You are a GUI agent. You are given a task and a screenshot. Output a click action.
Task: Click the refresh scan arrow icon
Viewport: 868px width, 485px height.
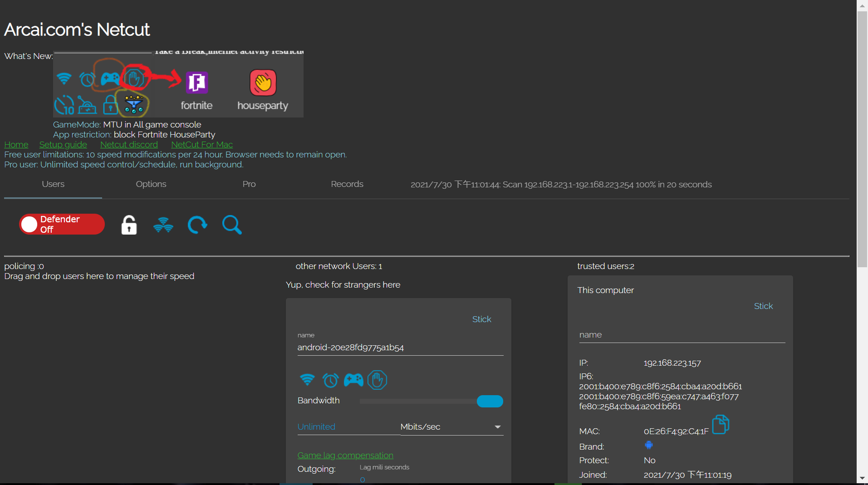click(x=197, y=225)
